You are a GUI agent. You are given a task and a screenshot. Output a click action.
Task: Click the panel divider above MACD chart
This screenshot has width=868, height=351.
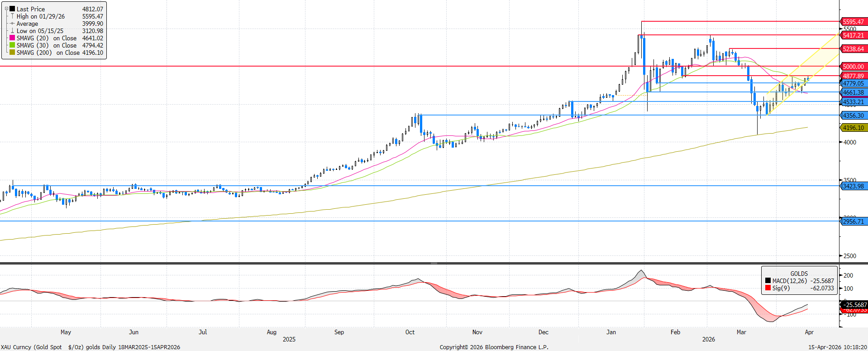[434, 263]
